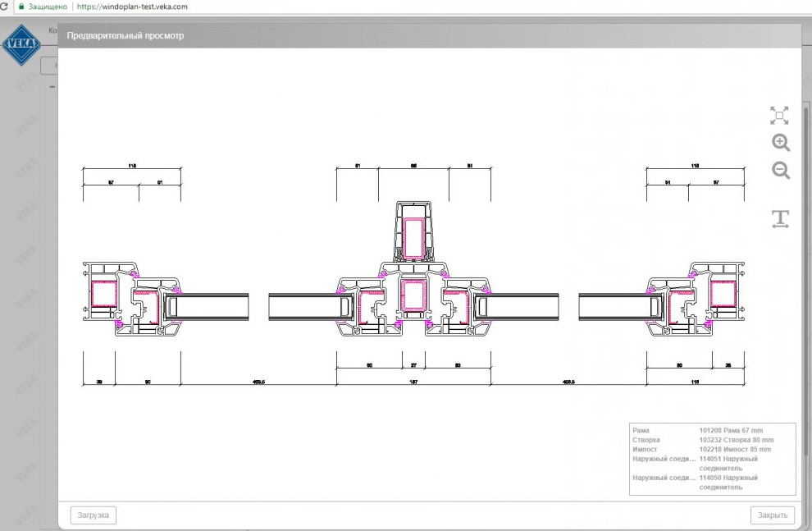Click the right frame profile section
Screen dimensions: 812x531
coord(723,295)
